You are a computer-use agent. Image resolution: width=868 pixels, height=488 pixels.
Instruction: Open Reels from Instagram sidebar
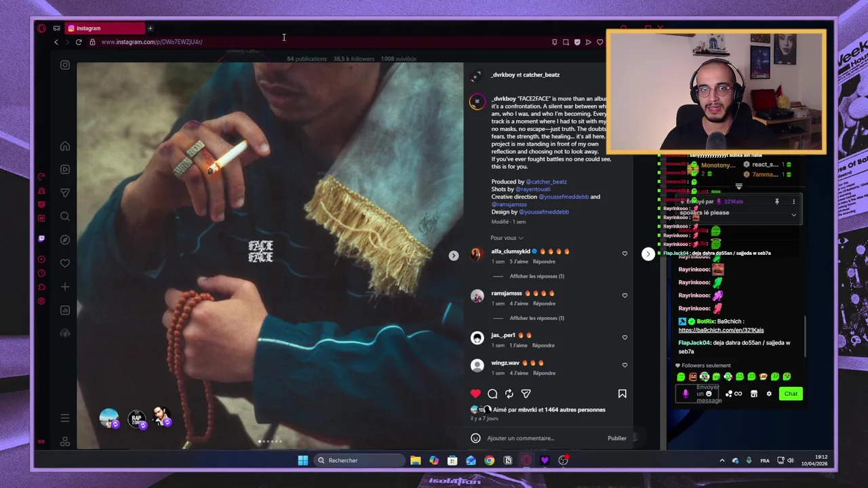point(65,169)
